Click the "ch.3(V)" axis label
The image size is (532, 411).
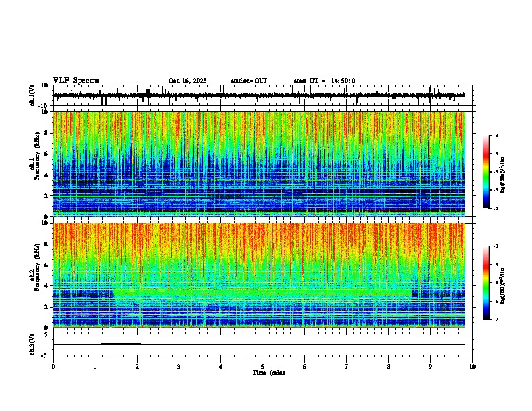coord(32,345)
